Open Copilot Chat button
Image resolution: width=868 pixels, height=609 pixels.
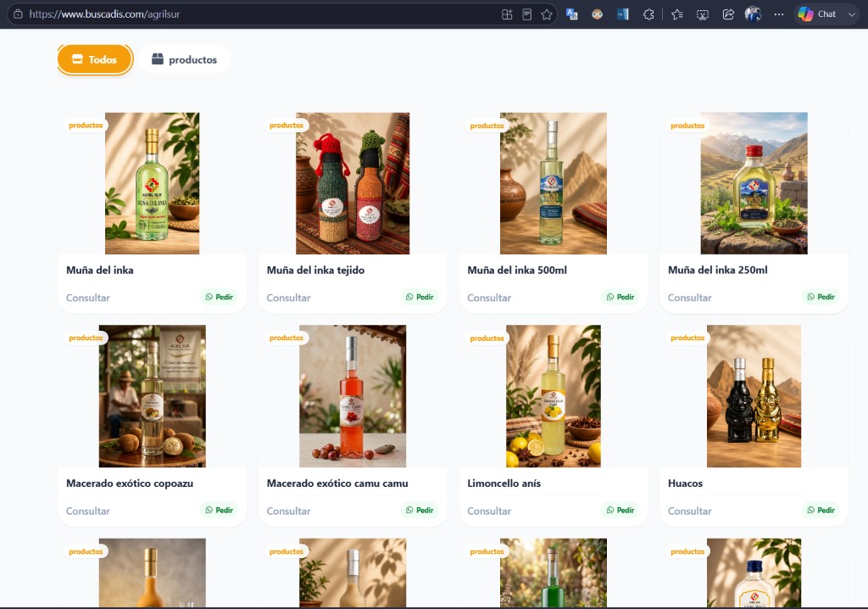[x=817, y=14]
